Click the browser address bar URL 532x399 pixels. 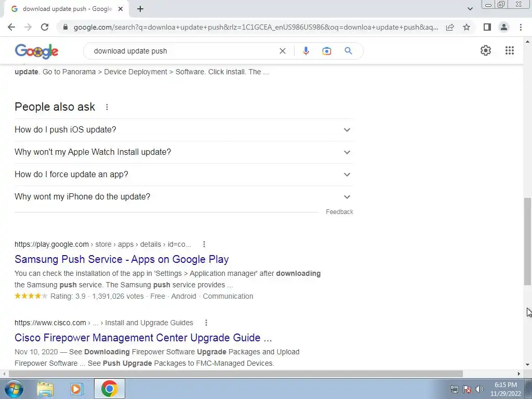point(256,27)
